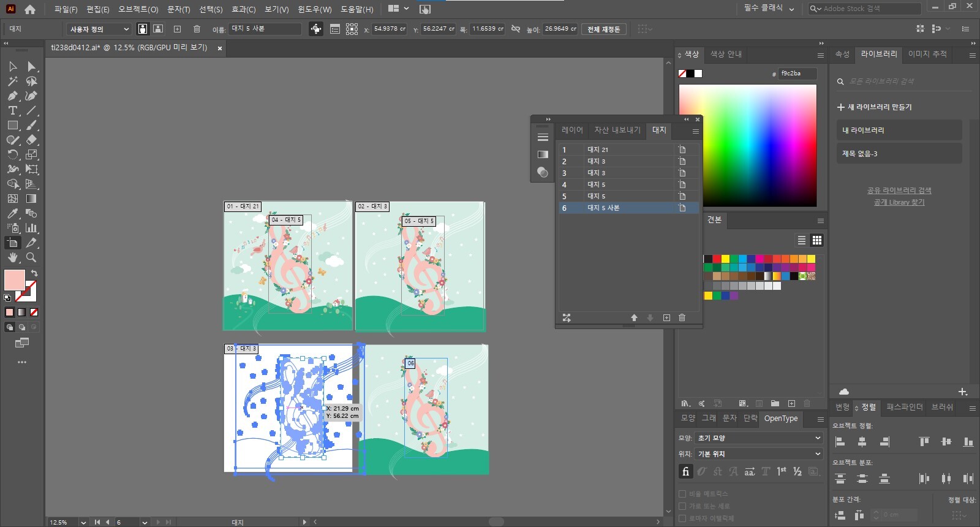Open the artboard preset dropdown (사용자 정의)
This screenshot has height=527, width=980.
click(x=99, y=29)
